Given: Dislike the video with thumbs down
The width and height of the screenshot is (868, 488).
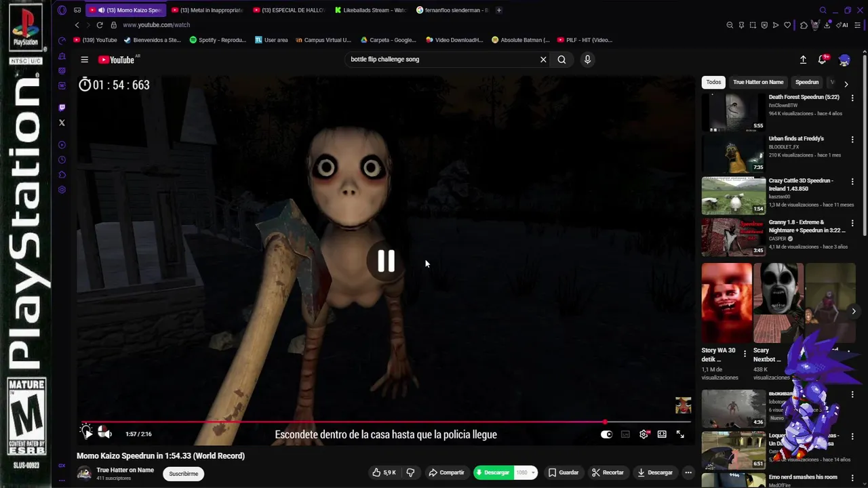Looking at the screenshot, I should pyautogui.click(x=410, y=472).
